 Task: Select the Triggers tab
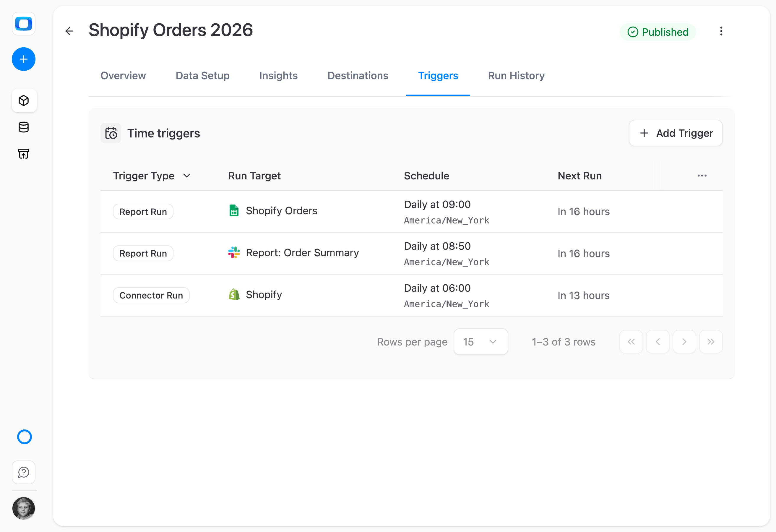tap(438, 76)
